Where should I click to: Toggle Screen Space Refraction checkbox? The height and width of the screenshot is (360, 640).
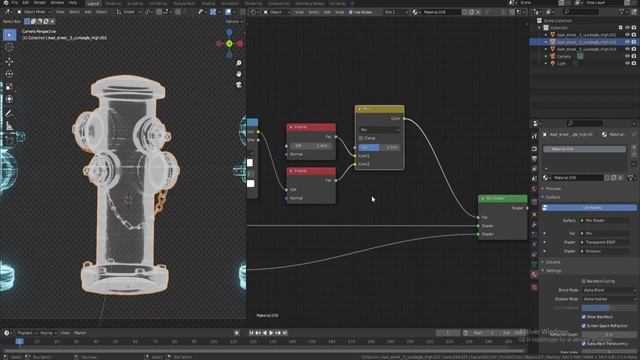[584, 326]
